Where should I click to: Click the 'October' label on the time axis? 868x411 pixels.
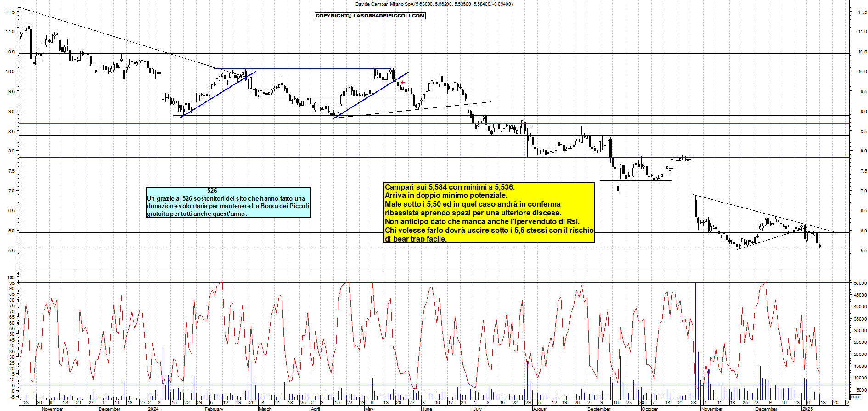click(x=649, y=409)
